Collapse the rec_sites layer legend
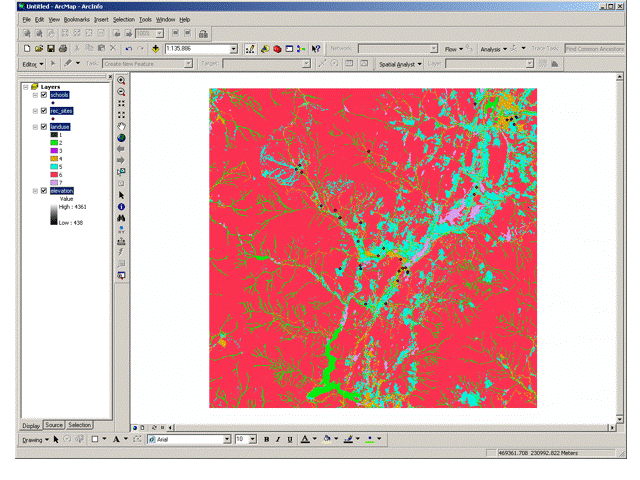This screenshot has height=480, width=640. tap(35, 111)
